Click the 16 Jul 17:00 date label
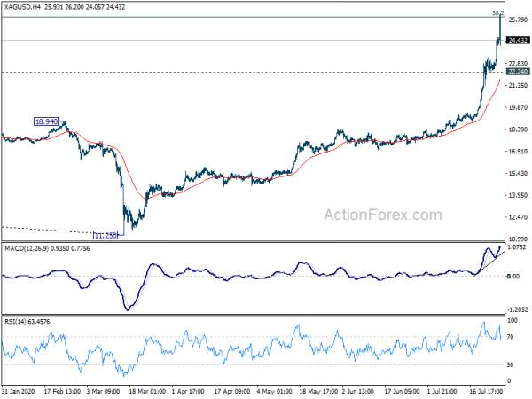Screen dimensions: 532x399 (x=486, y=391)
